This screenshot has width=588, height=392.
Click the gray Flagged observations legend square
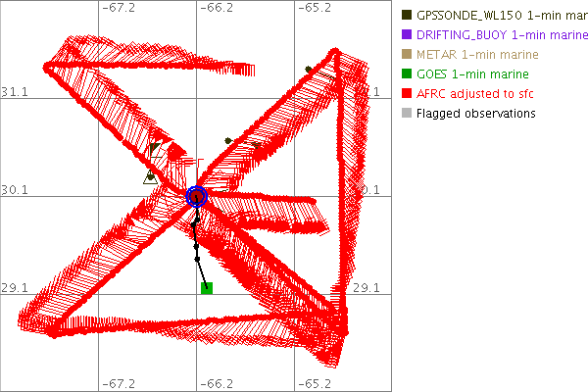click(x=405, y=114)
